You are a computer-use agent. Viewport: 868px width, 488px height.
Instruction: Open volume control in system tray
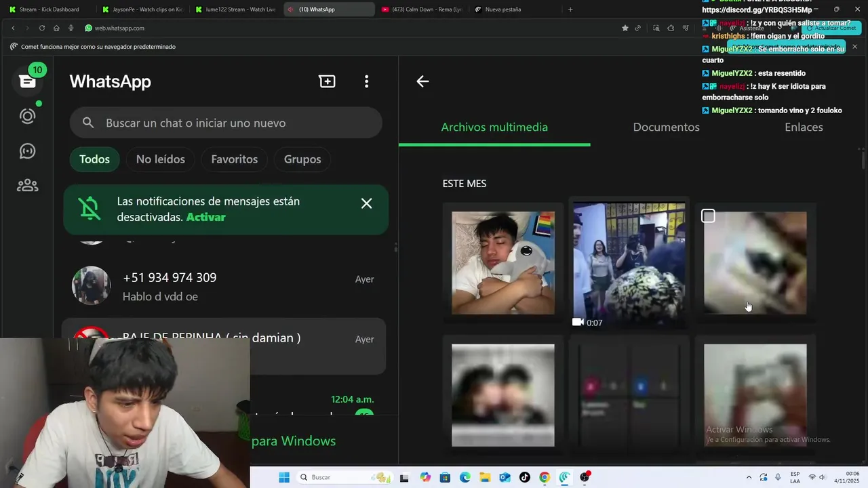point(824,477)
